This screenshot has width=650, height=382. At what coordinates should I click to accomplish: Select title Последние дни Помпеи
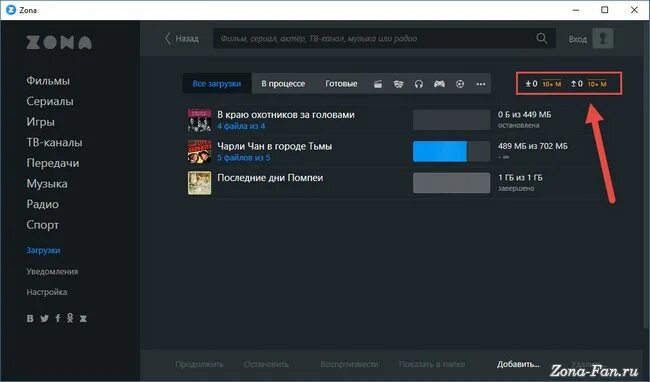click(270, 178)
